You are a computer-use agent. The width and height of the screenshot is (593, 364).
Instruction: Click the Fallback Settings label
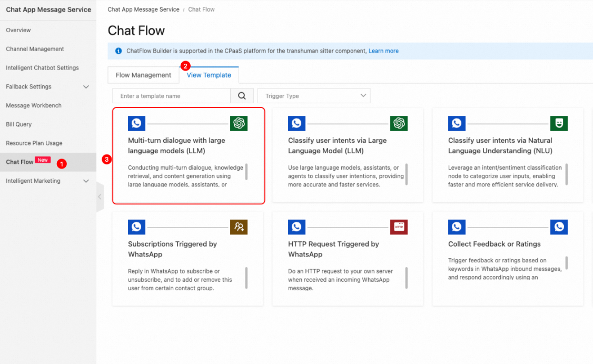29,86
